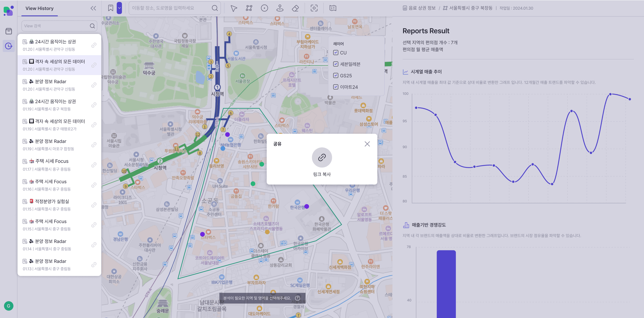This screenshot has height=318, width=644.
Task: Click the search icon in View search box
Action: click(92, 26)
